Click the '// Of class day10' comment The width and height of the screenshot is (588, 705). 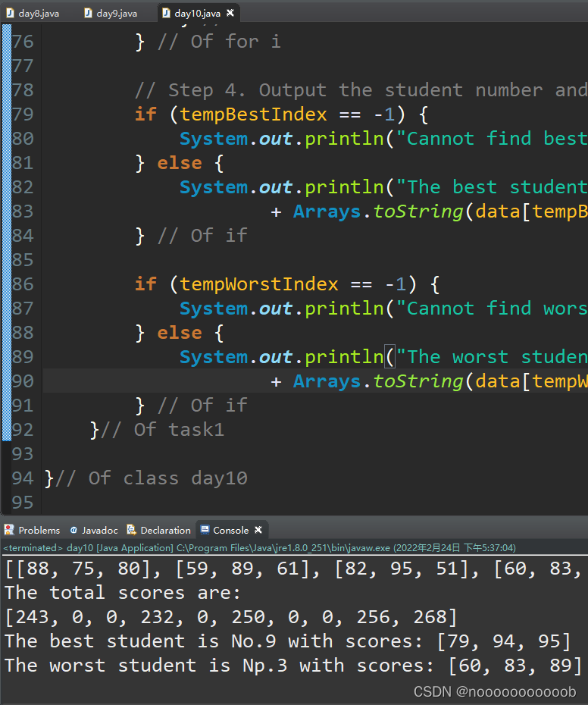click(x=152, y=478)
